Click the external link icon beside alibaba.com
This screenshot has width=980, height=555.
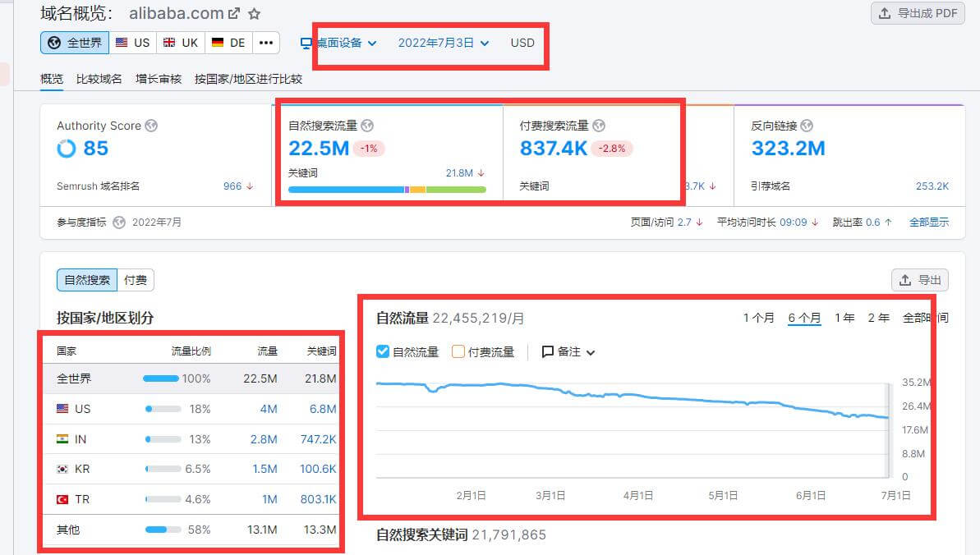point(234,14)
